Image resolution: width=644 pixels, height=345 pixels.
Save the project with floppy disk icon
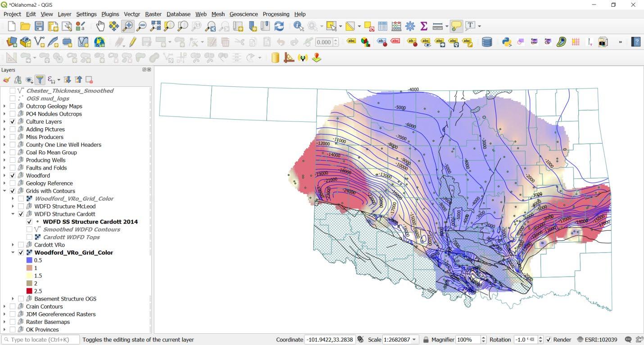39,26
